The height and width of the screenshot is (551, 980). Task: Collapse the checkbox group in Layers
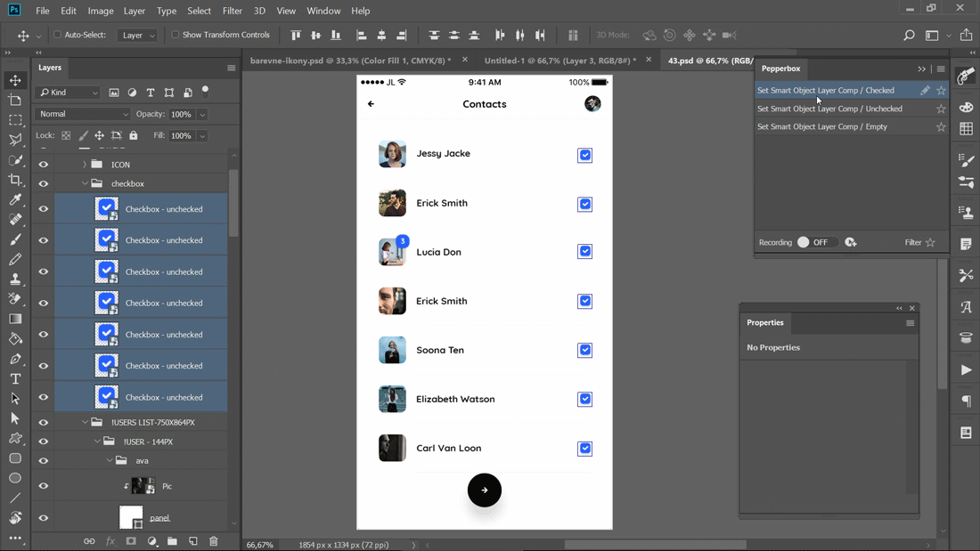86,182
